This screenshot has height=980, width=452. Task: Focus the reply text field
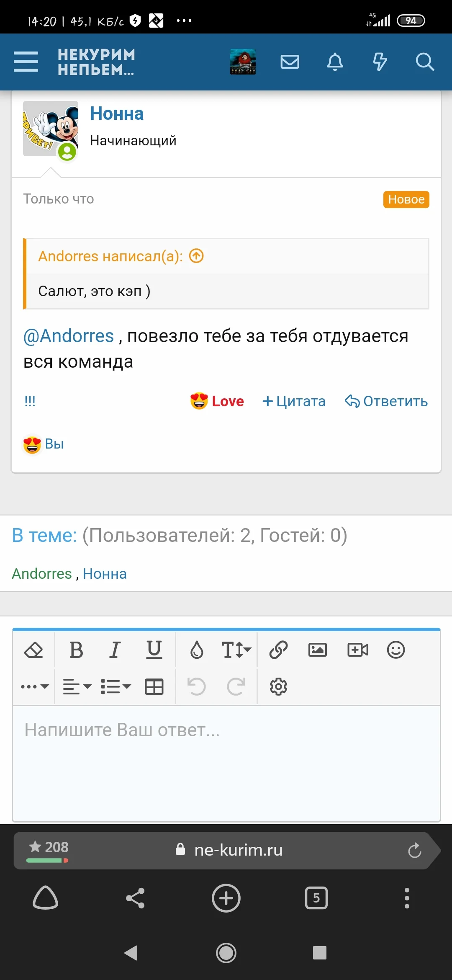pos(226,762)
